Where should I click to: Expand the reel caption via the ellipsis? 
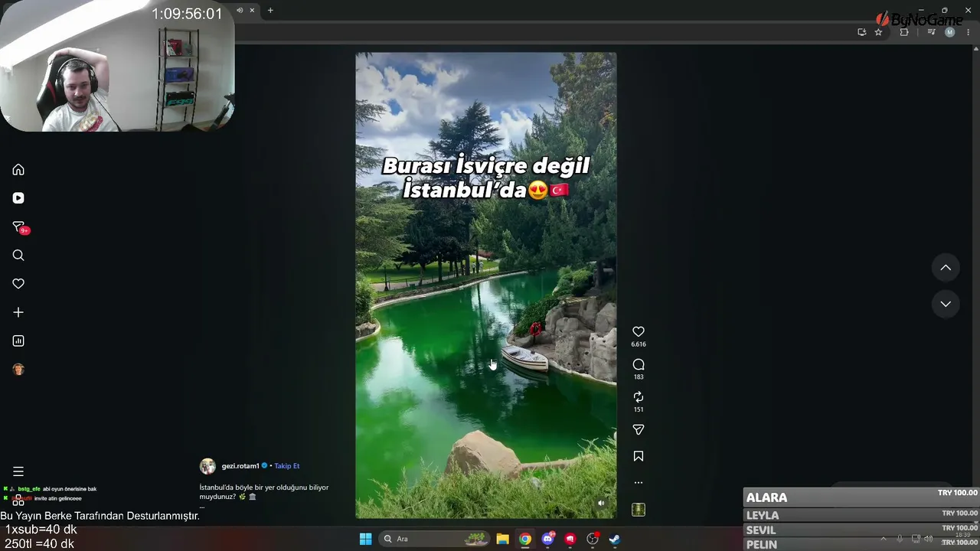click(202, 506)
